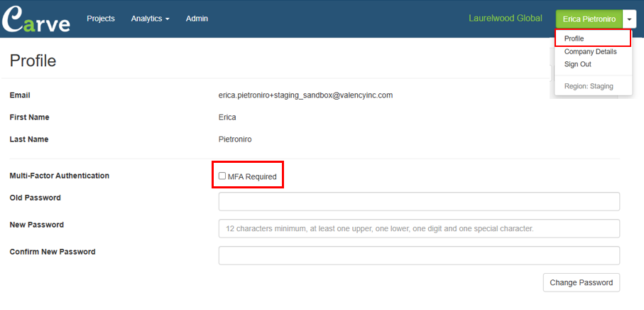
Task: Open the Projects page
Action: 101,18
